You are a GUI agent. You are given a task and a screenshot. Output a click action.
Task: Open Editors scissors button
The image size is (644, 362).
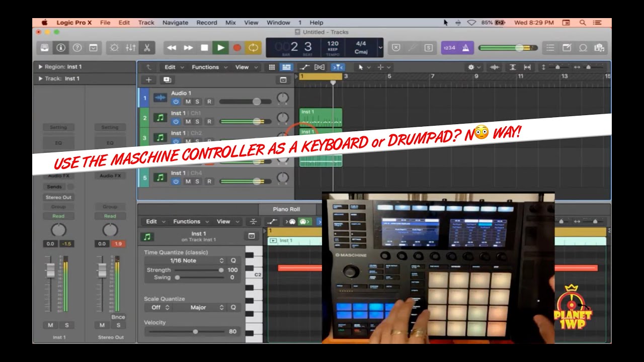click(x=147, y=48)
